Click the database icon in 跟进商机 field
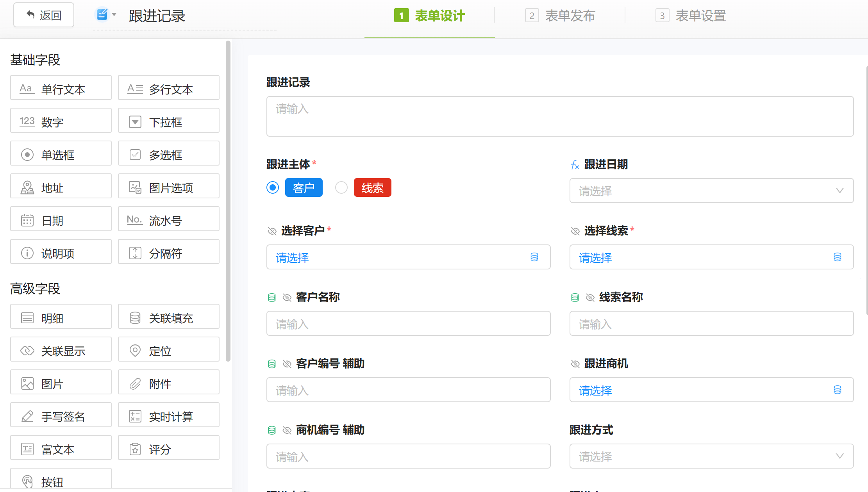This screenshot has width=868, height=492. pos(837,390)
